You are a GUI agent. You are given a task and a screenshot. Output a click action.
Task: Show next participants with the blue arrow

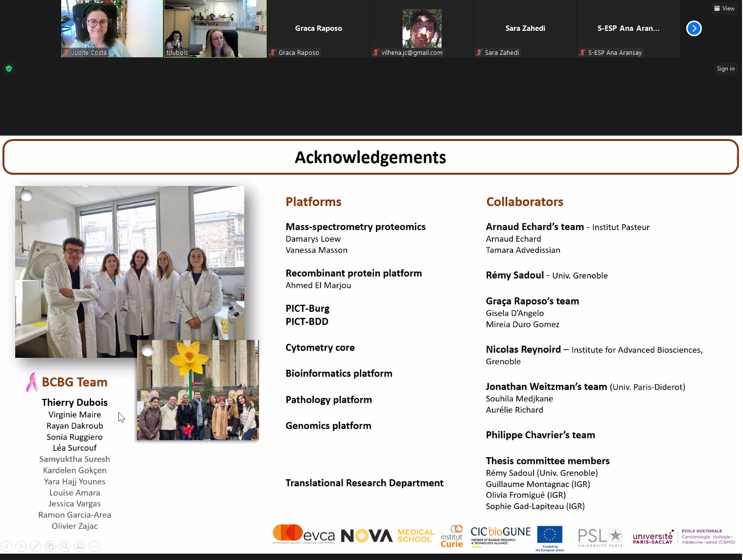(694, 28)
